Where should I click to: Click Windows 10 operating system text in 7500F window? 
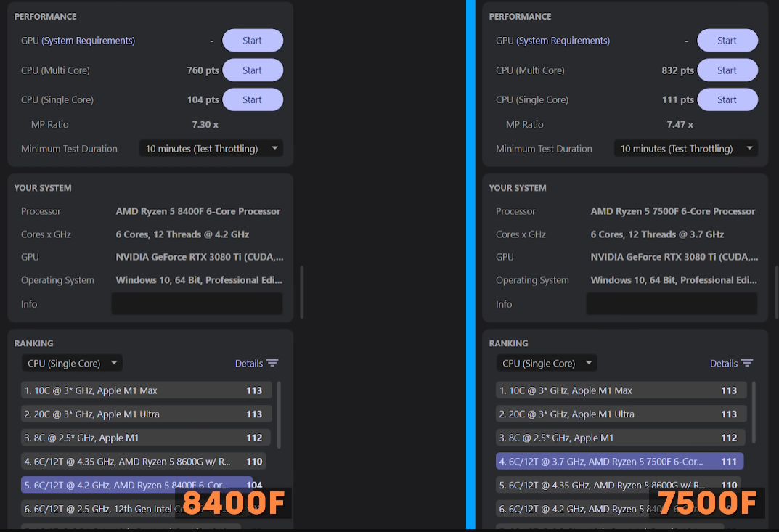pyautogui.click(x=674, y=280)
